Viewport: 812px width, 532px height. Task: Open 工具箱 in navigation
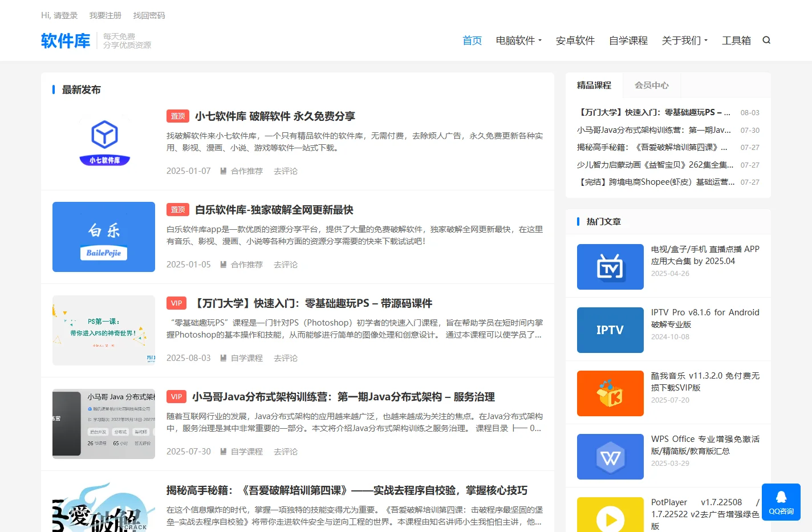point(736,40)
